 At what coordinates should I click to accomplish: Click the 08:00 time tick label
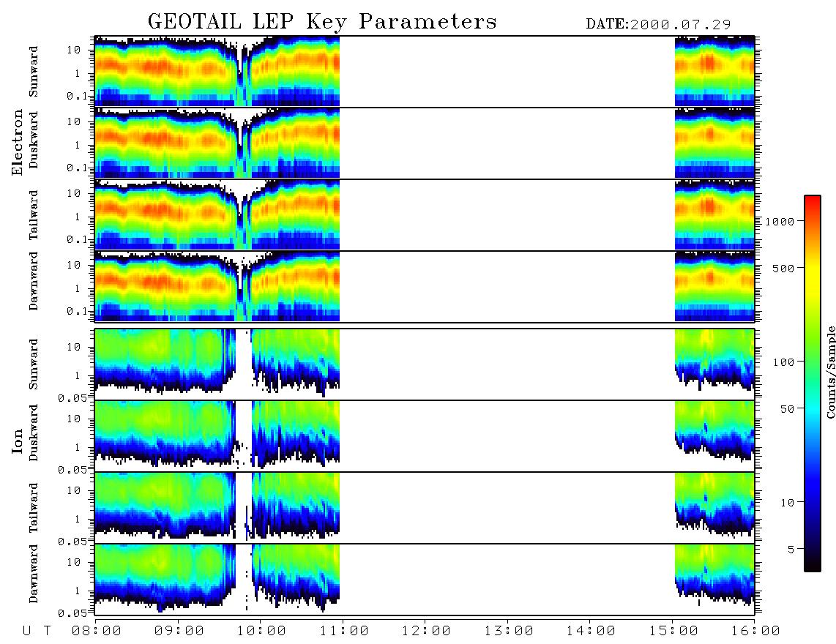pos(97,631)
